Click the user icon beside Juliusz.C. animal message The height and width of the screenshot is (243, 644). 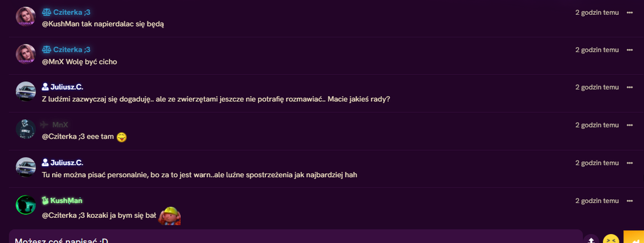[x=46, y=87]
